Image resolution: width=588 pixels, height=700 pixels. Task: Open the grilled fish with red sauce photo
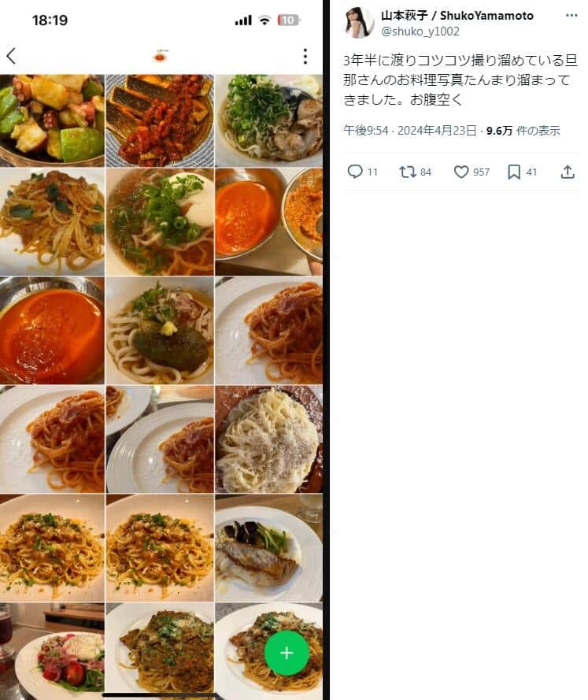click(x=160, y=120)
